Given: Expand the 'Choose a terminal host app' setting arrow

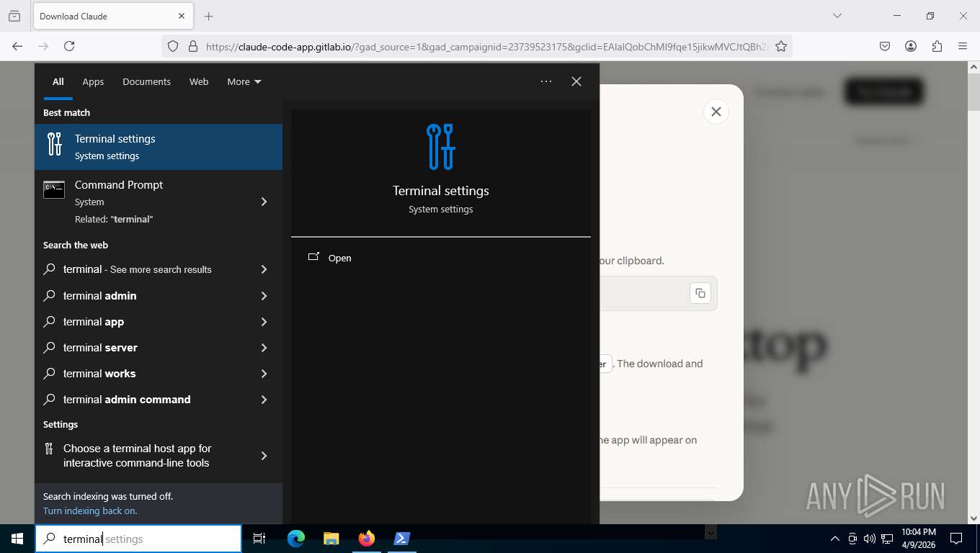Looking at the screenshot, I should (x=264, y=456).
